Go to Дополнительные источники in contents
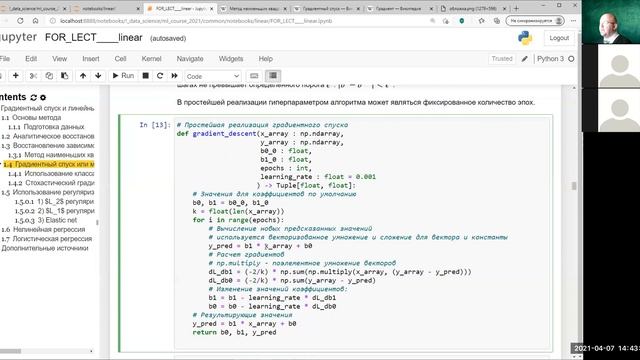Screen dimensions: 640x360 click(x=44, y=248)
